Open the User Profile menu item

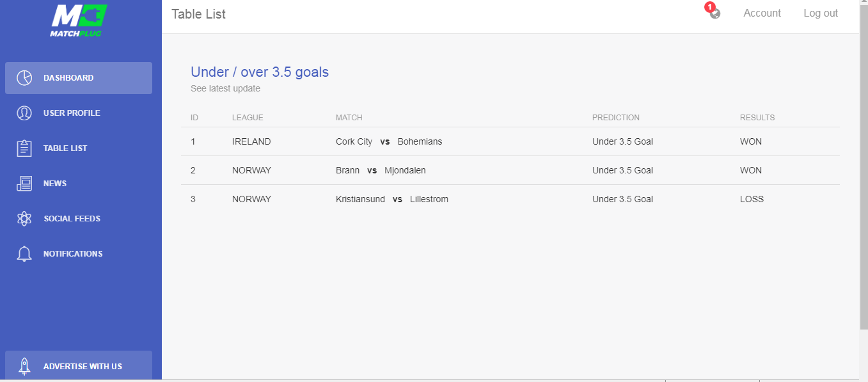pos(79,113)
